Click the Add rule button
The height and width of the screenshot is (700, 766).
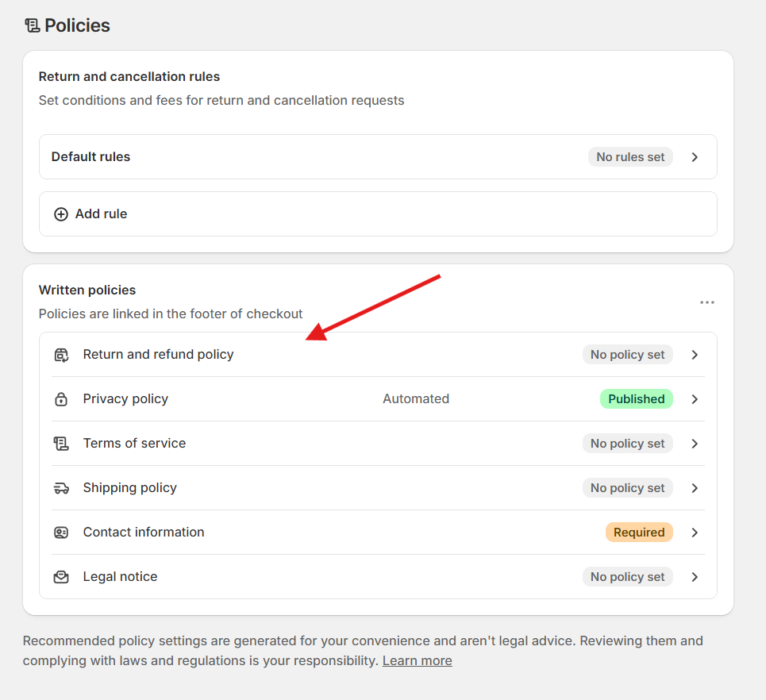pos(378,214)
